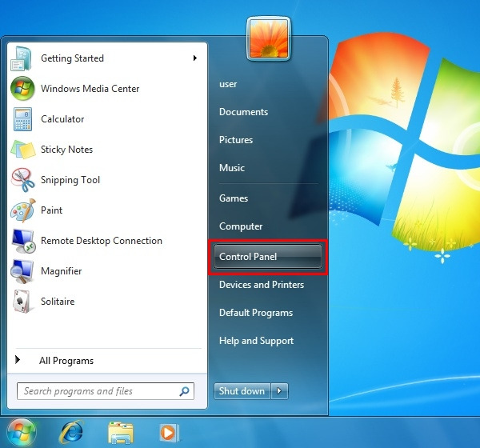Open the Remote Desktop Connection icon
This screenshot has width=480, height=448.
[x=22, y=241]
